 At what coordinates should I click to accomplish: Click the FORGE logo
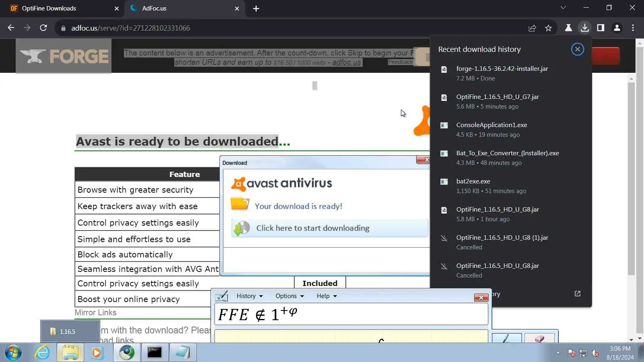(x=64, y=56)
